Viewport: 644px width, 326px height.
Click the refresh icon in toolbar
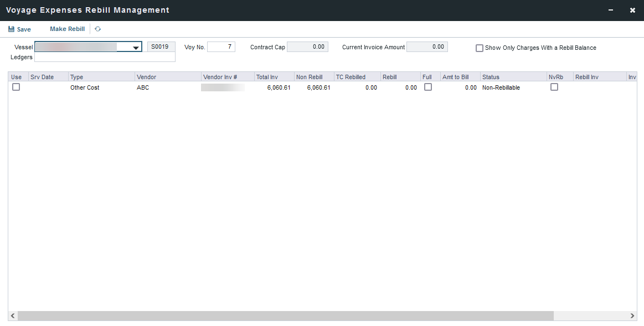pyautogui.click(x=98, y=29)
